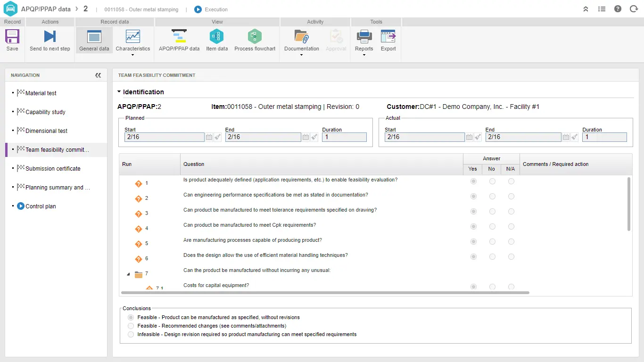Choose Infeasible - Design revision required conclusion
The width and height of the screenshot is (644, 362).
point(131,335)
